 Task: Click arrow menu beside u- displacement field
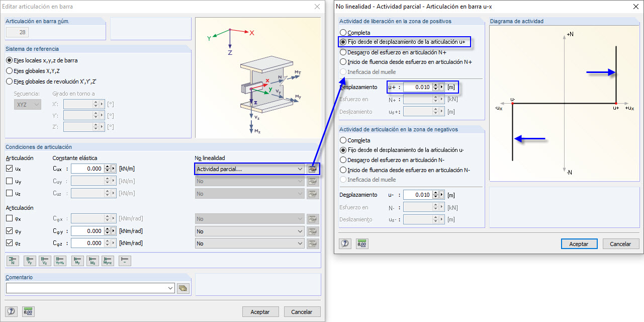pos(442,195)
